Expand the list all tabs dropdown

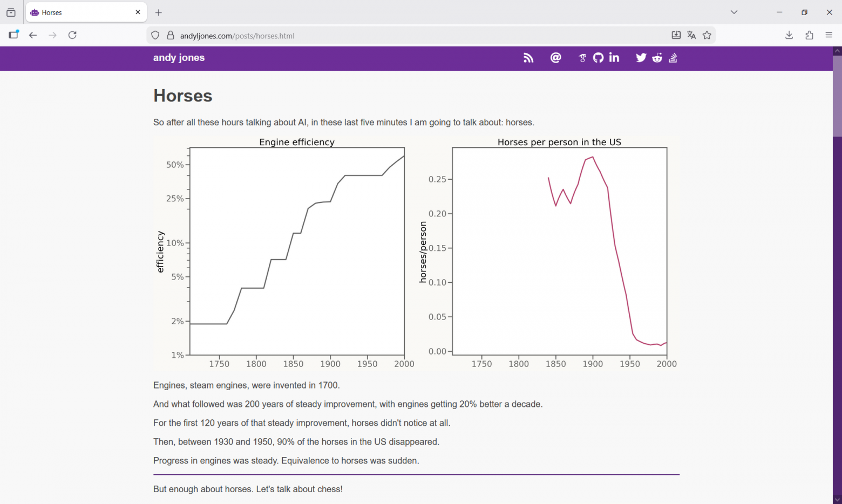tap(734, 12)
